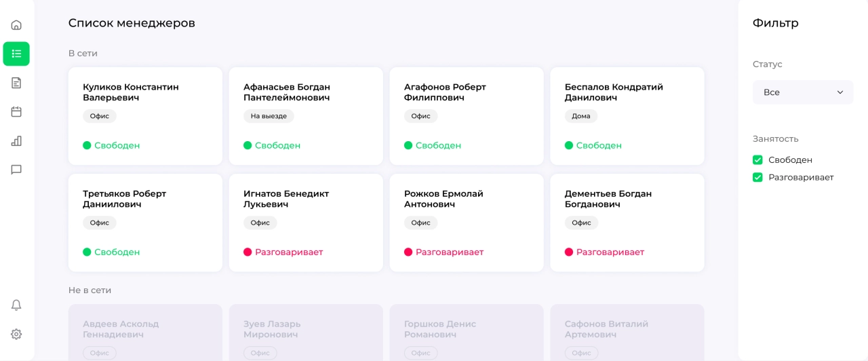The height and width of the screenshot is (361, 868).
Task: Click Разговаривает status on Рожков card
Action: coord(449,252)
